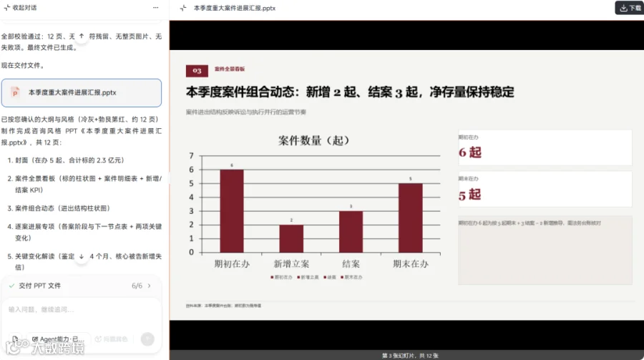Select the 结案 legend entry in chart
644x360 pixels.
pyautogui.click(x=330, y=278)
